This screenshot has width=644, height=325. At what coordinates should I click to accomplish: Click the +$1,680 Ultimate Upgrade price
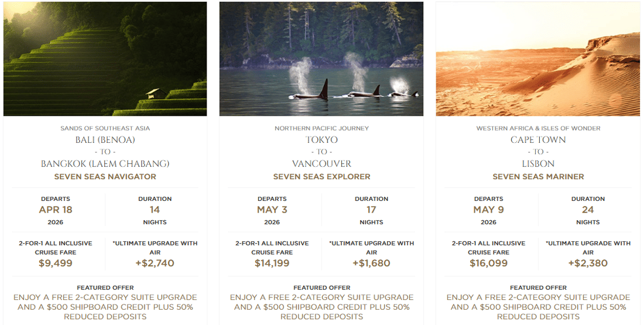[372, 264]
